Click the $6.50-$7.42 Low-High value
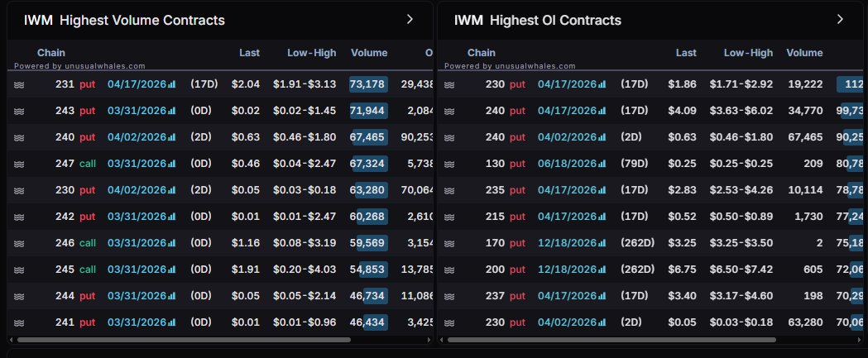 click(x=741, y=270)
